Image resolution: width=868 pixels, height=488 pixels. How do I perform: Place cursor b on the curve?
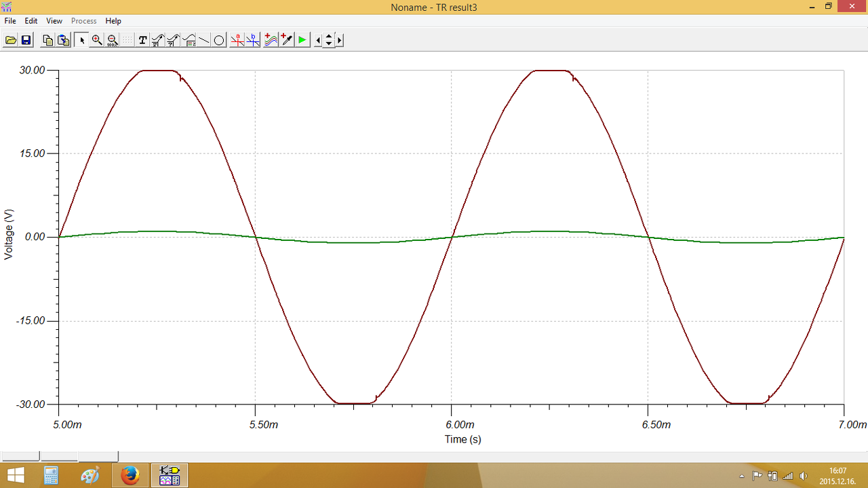pos(253,40)
